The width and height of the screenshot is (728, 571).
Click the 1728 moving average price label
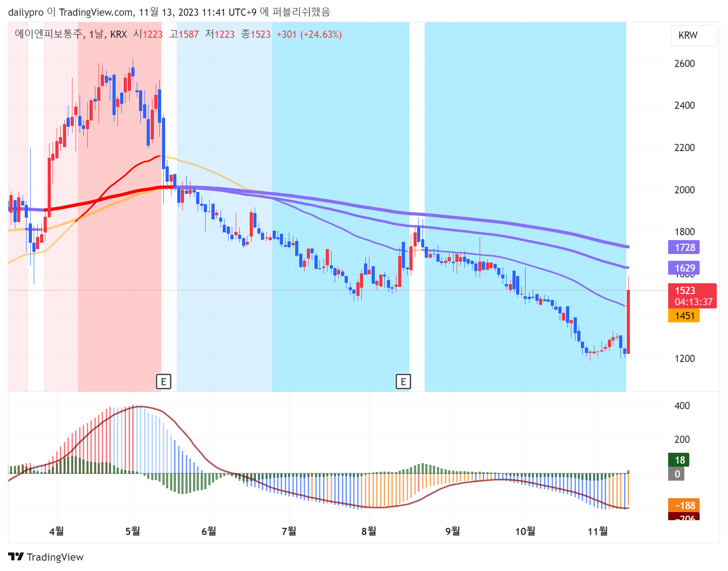(684, 247)
